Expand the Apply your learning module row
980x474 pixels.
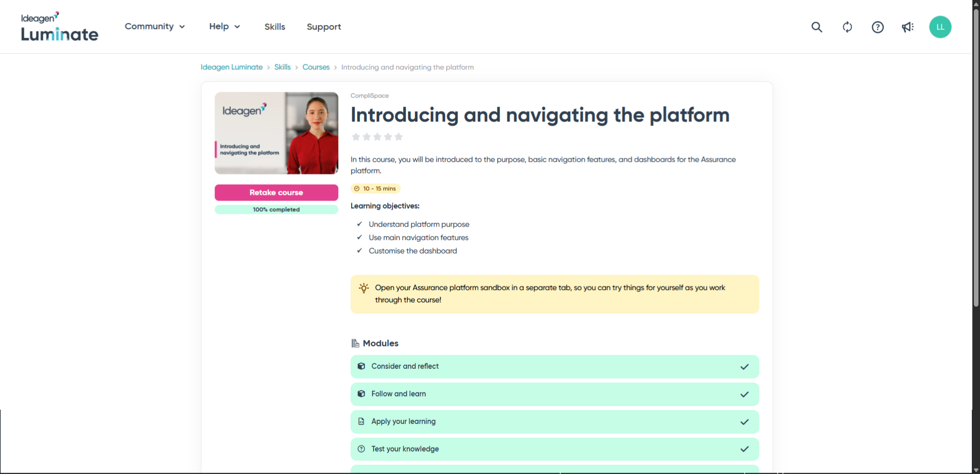(x=554, y=422)
